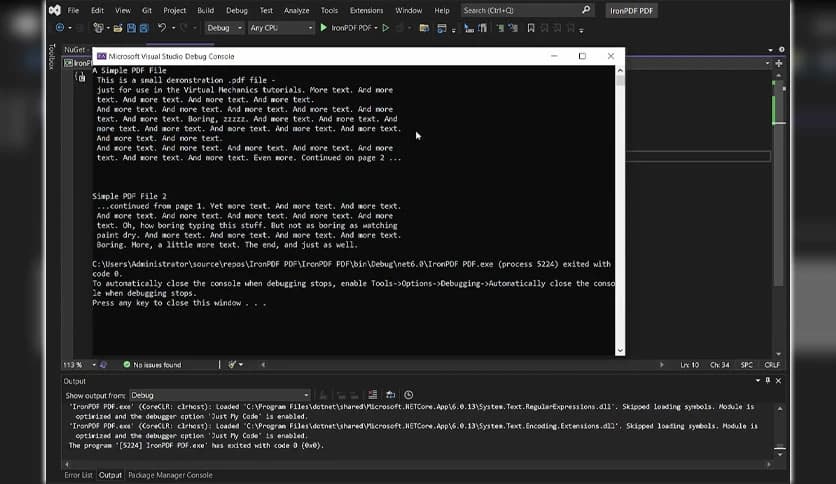The height and width of the screenshot is (484, 836).
Task: Open the Project menu
Action: point(174,10)
